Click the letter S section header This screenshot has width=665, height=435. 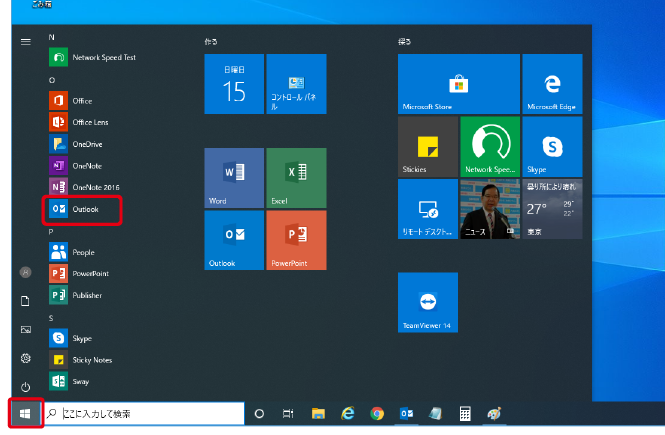tap(51, 318)
